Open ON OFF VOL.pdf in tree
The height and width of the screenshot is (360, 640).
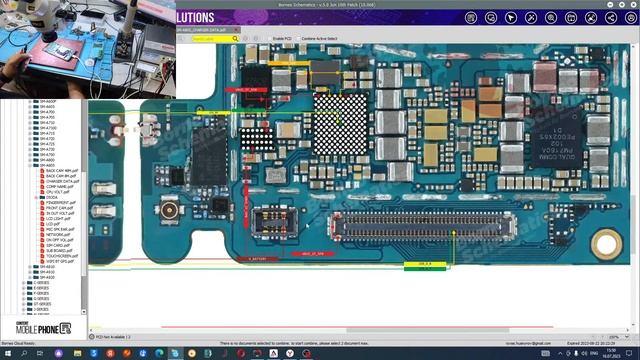(59, 240)
